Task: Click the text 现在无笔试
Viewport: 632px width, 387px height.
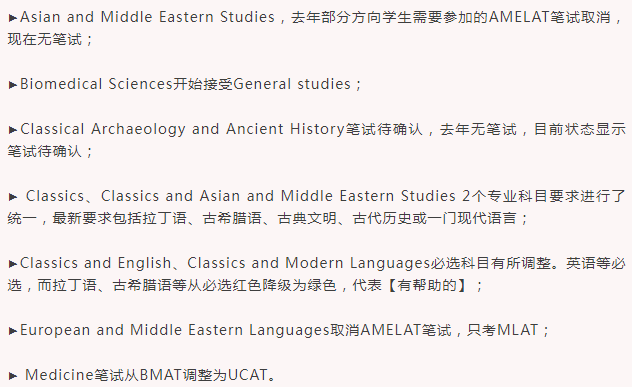Action: click(x=45, y=40)
